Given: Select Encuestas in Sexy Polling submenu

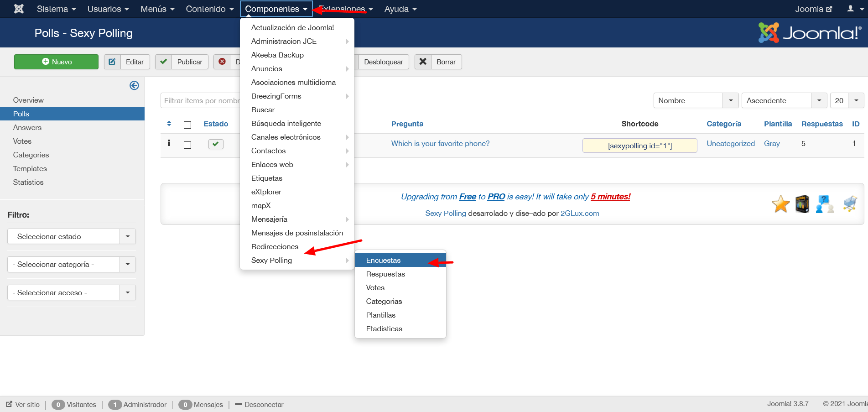Looking at the screenshot, I should pyautogui.click(x=400, y=260).
